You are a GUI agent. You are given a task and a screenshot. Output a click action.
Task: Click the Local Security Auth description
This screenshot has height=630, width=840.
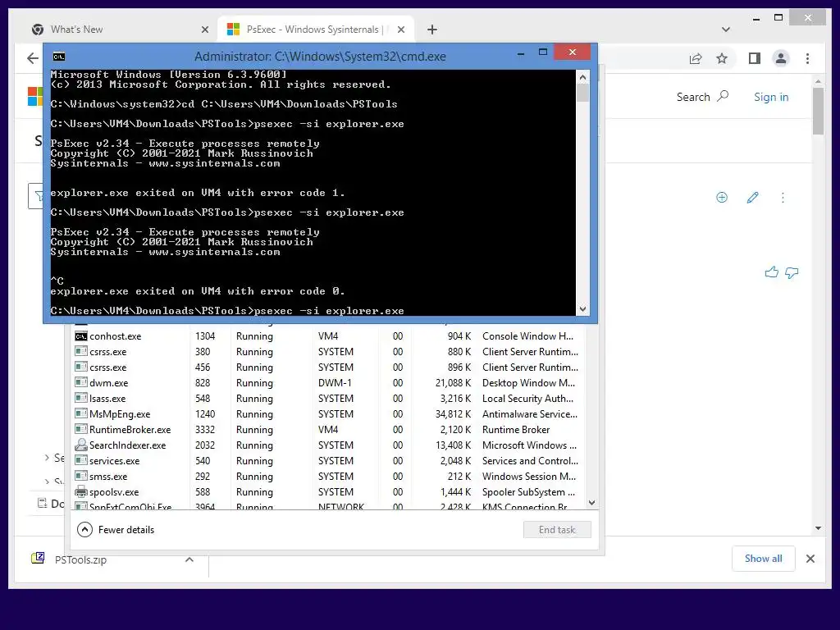point(527,398)
